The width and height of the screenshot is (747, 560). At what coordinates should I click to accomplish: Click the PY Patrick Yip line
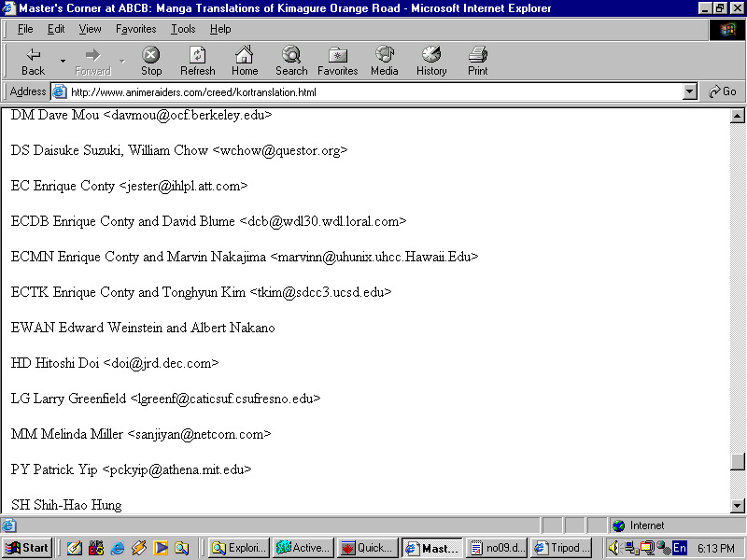click(x=131, y=469)
